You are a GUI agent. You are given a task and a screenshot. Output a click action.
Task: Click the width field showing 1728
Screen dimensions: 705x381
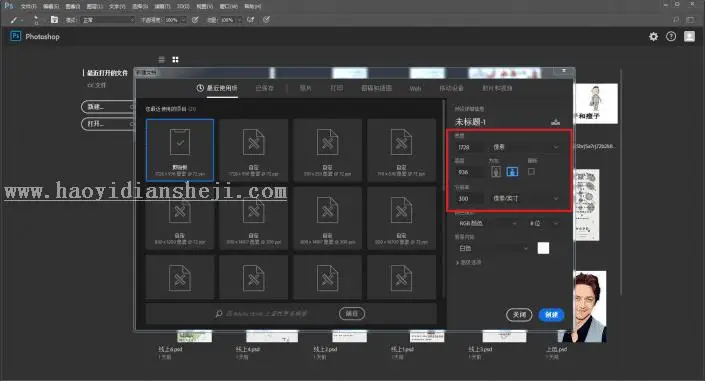[x=470, y=147]
